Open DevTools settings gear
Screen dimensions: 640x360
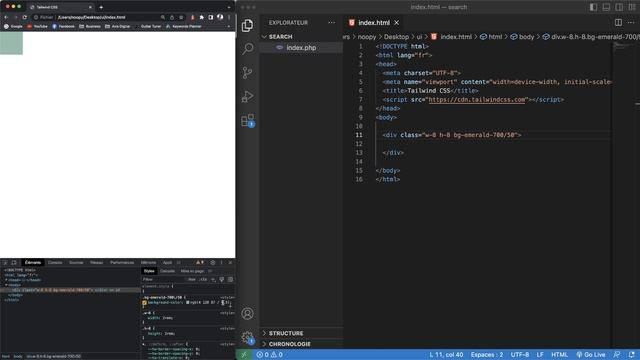(x=213, y=262)
